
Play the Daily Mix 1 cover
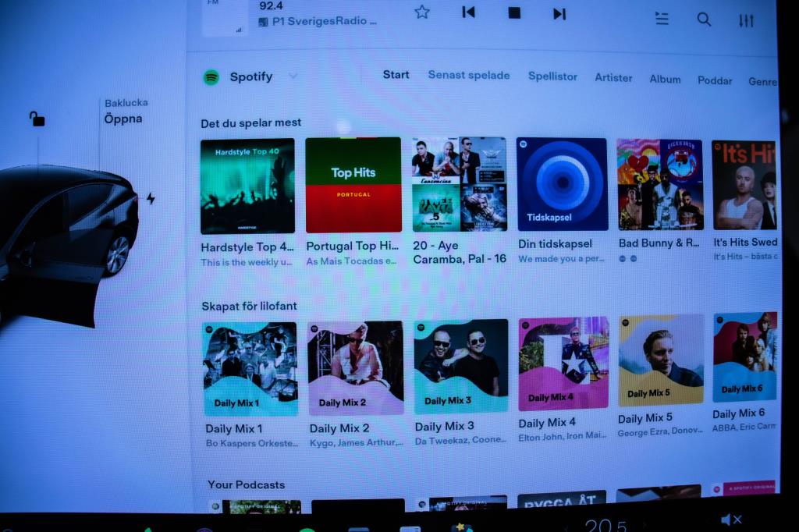250,368
